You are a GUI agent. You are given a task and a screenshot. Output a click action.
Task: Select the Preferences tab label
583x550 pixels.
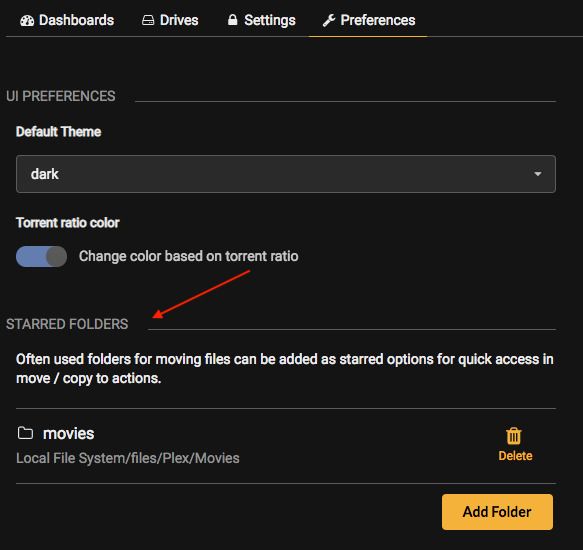[x=378, y=20]
